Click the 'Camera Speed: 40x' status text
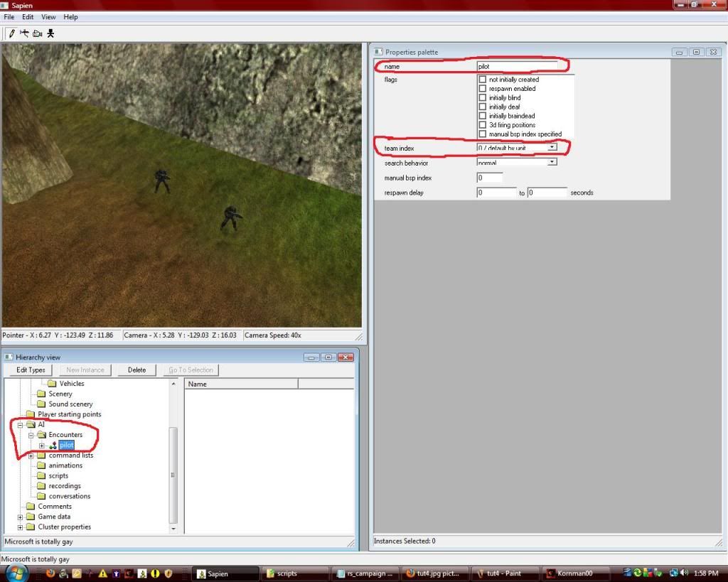 click(x=273, y=335)
